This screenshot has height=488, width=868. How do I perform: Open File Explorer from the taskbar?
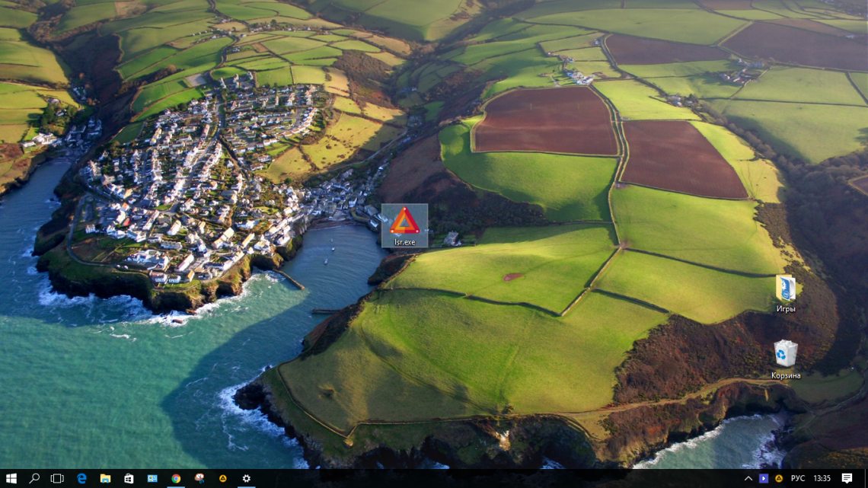(x=105, y=479)
